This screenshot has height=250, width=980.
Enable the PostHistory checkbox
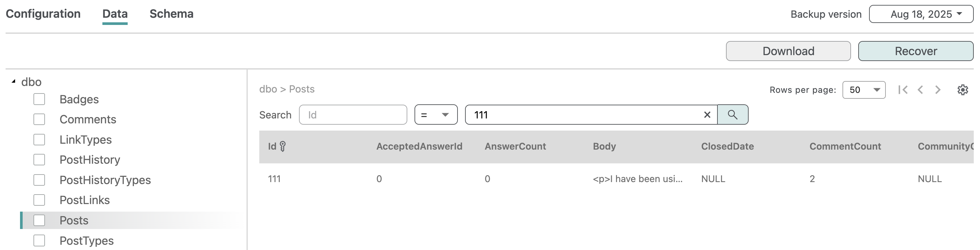39,160
